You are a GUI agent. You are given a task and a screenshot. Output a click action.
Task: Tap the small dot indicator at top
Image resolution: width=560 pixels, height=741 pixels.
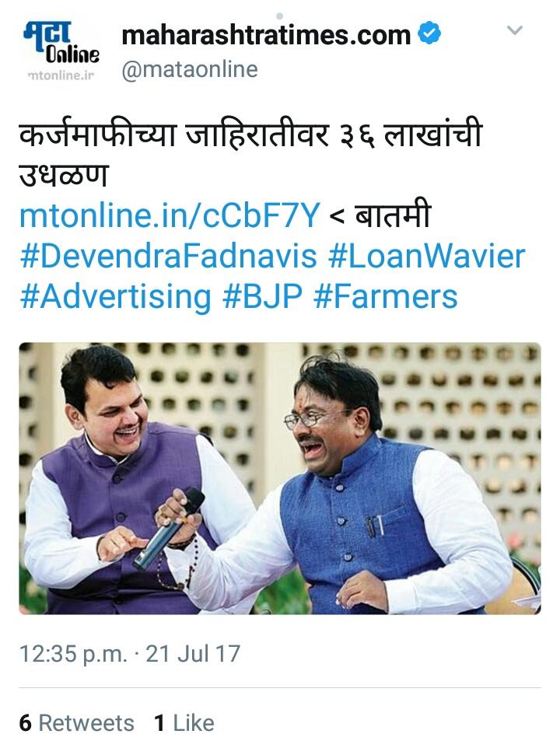coord(280,16)
